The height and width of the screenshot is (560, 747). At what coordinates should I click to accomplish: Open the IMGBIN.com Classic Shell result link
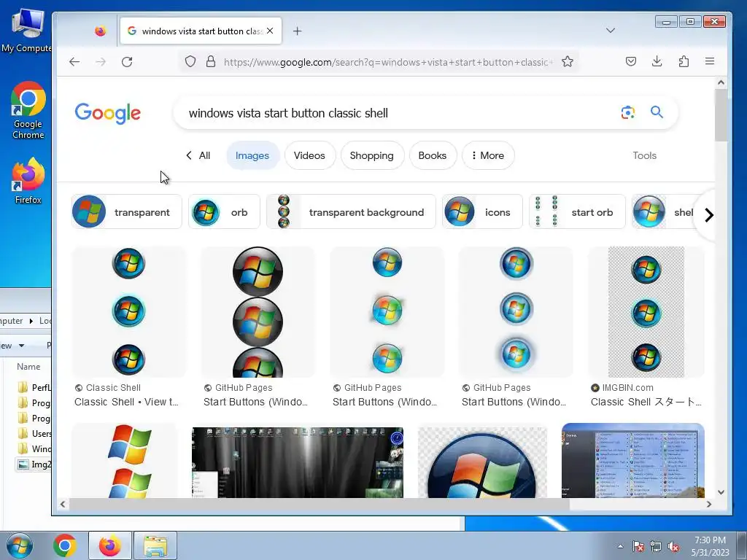coord(646,402)
